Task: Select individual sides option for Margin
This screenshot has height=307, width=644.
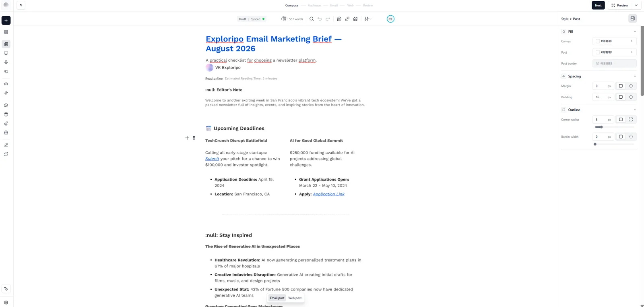Action: coord(631,86)
